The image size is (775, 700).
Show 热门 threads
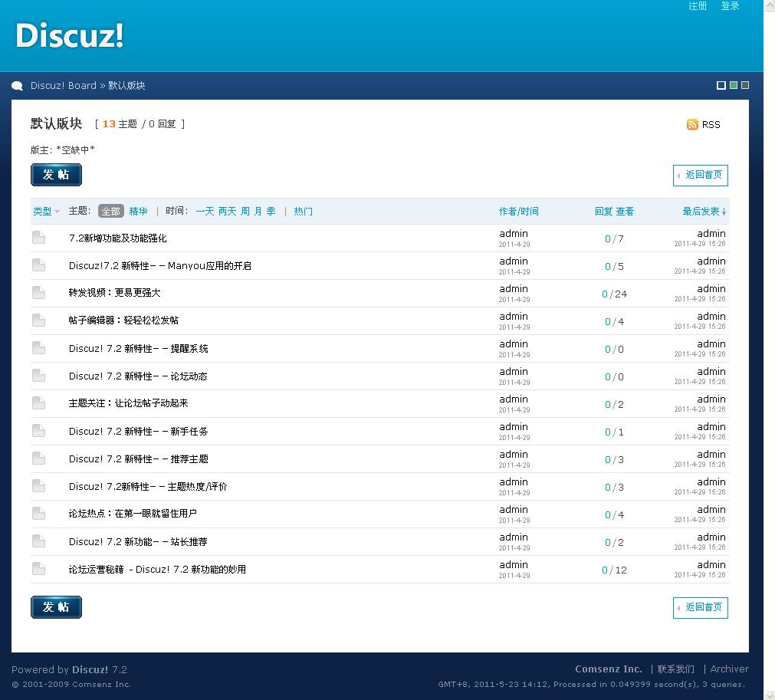pyautogui.click(x=303, y=212)
